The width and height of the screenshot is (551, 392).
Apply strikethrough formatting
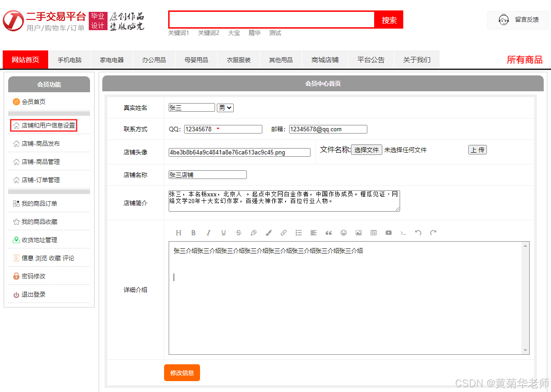click(238, 233)
